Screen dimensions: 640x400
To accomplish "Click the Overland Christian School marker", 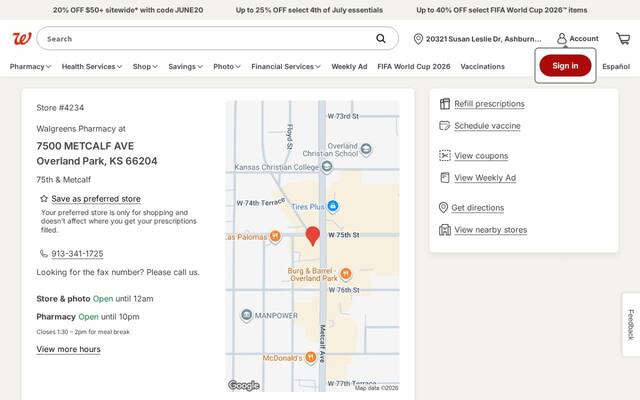I will pyautogui.click(x=366, y=149).
